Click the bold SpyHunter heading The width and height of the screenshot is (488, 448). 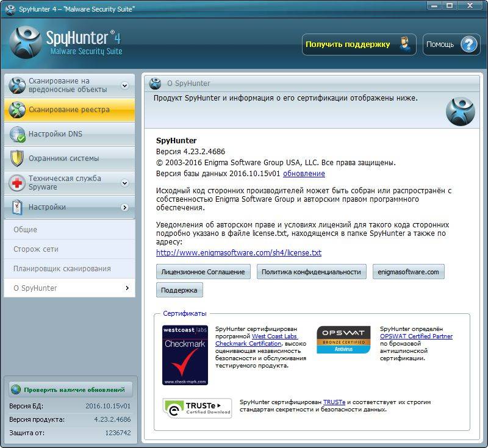point(176,141)
